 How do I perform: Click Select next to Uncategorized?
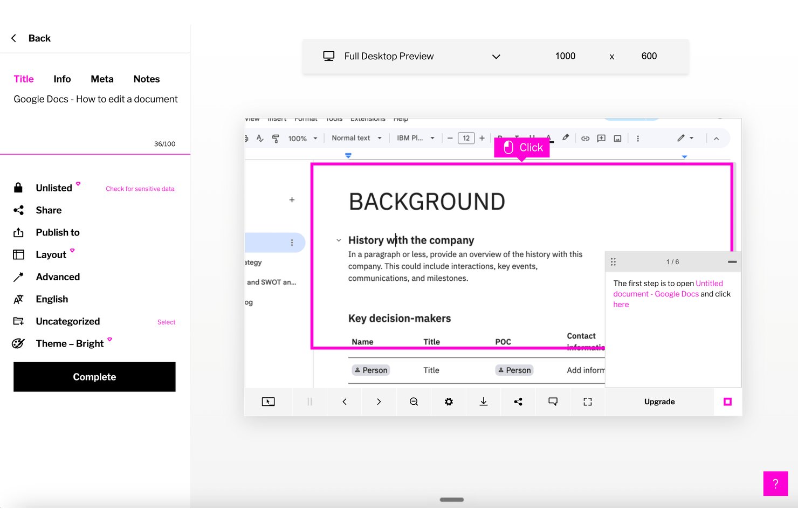[166, 322]
